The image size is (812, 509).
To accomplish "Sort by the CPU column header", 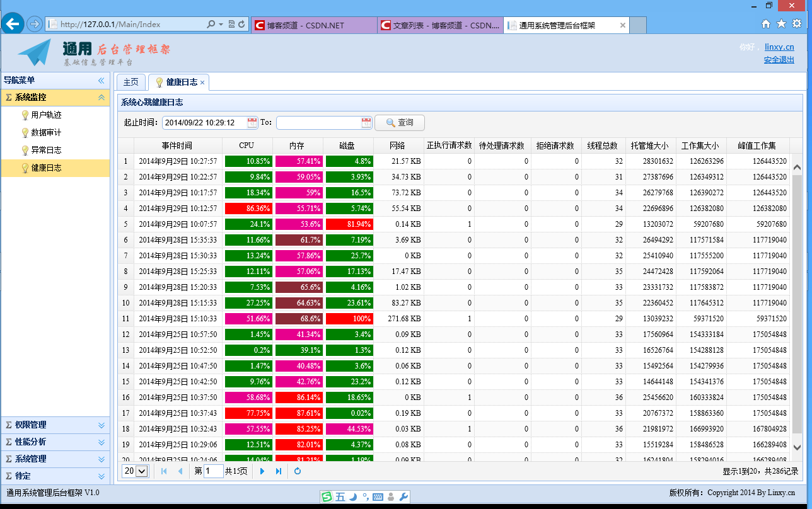I will [x=247, y=146].
